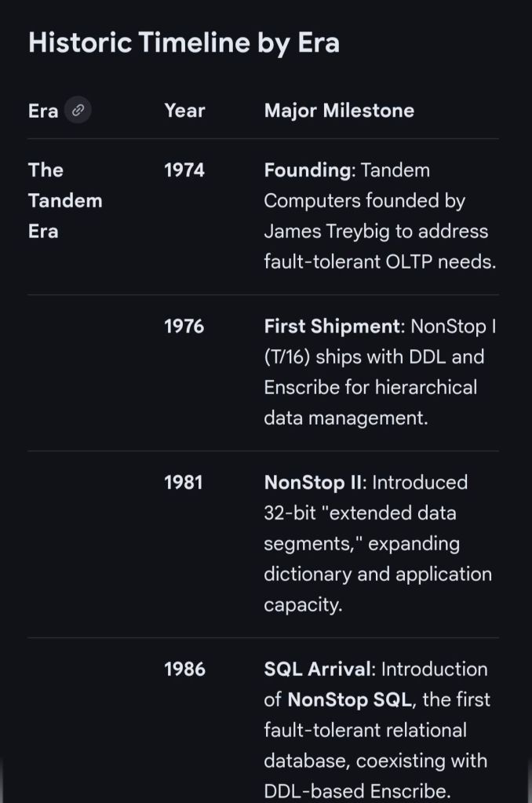Click the 32-bit extended data text line
Viewport: 532px width, 803px height.
point(359,513)
